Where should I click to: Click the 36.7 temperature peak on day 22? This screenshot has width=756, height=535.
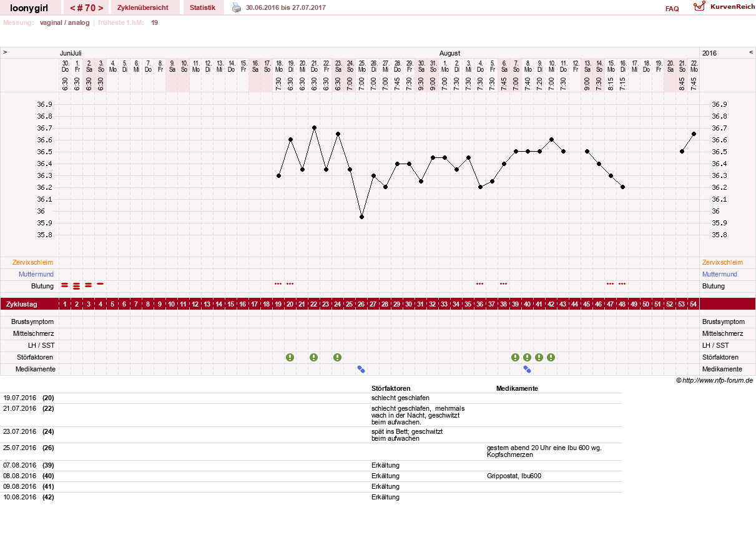(314, 127)
